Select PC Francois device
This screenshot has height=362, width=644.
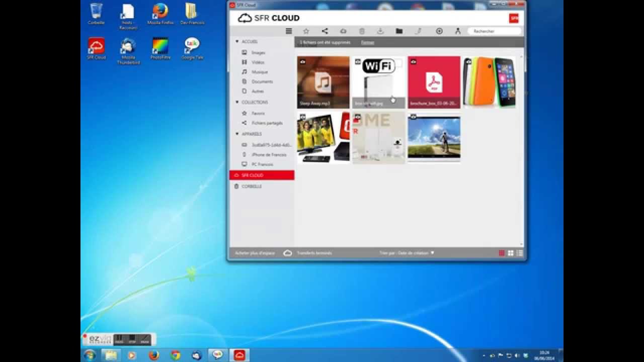click(x=262, y=164)
